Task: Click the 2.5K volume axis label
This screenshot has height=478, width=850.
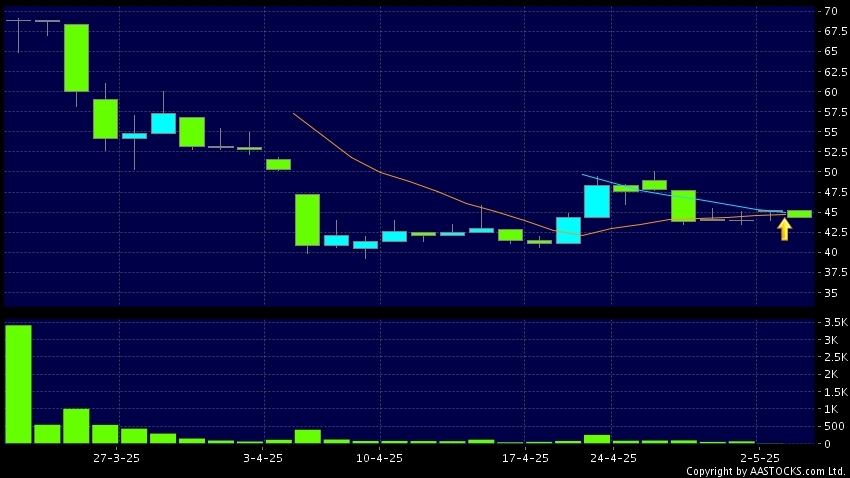Action: point(835,357)
